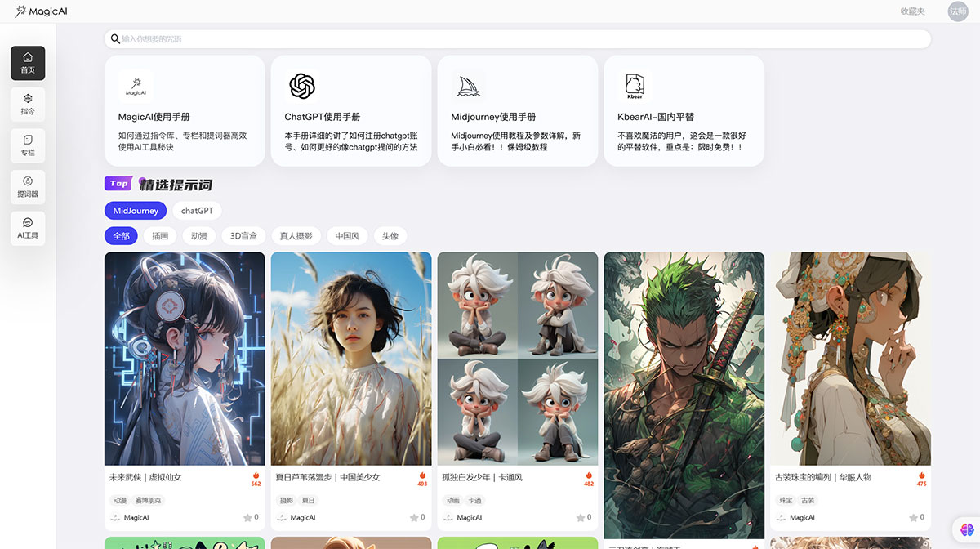Select the 全部 filter to show all
Viewport: 980px width, 549px height.
coord(121,235)
